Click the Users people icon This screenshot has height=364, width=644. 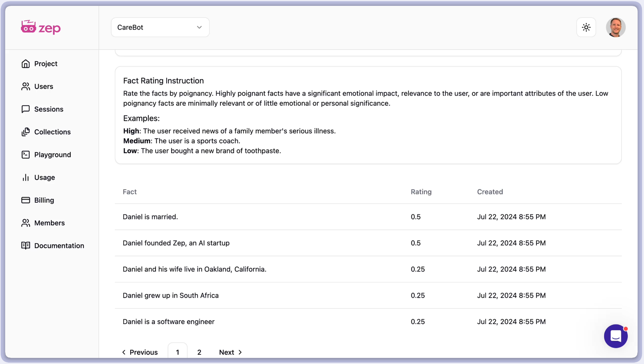[25, 86]
